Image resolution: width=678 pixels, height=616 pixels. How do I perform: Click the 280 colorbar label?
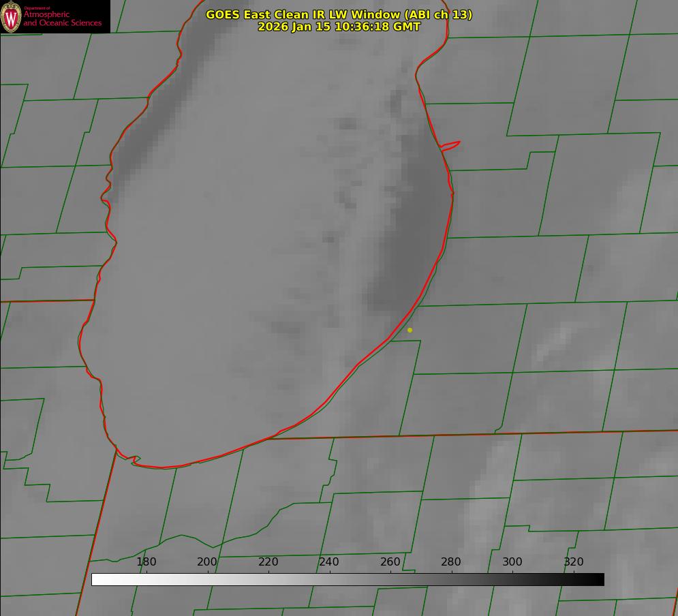click(451, 561)
